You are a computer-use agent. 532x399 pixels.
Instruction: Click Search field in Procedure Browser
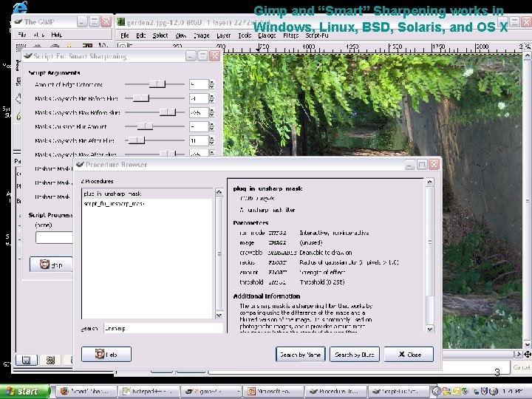pyautogui.click(x=163, y=328)
